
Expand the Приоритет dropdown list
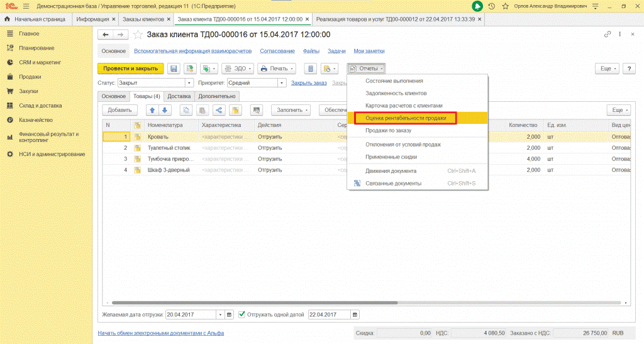coord(282,82)
